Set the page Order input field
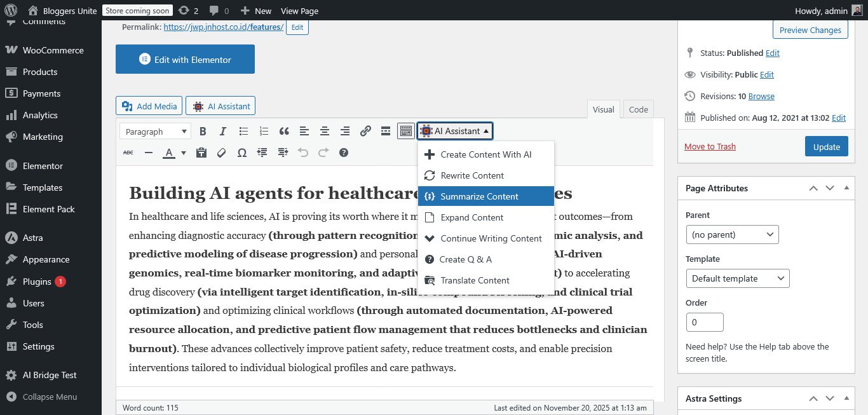This screenshot has width=868, height=415. [x=705, y=322]
